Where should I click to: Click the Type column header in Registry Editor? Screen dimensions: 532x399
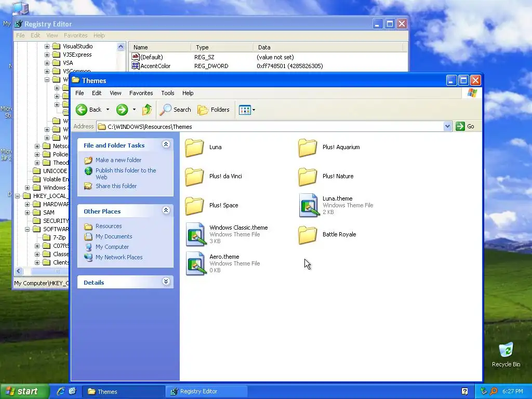click(x=222, y=47)
